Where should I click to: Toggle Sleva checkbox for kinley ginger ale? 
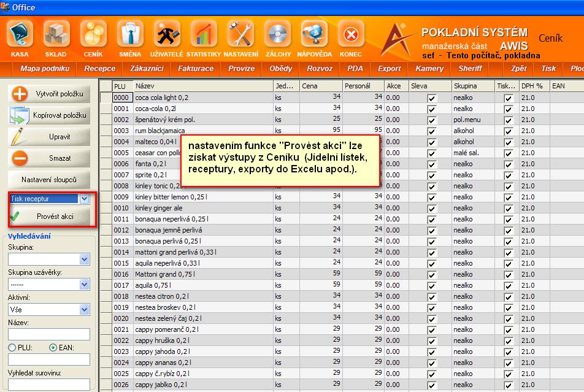(x=432, y=209)
